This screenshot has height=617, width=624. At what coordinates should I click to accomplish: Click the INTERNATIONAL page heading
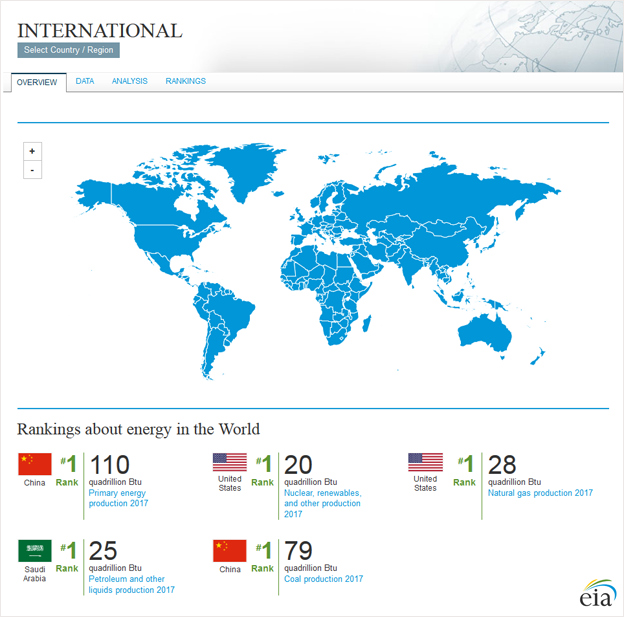(100, 31)
